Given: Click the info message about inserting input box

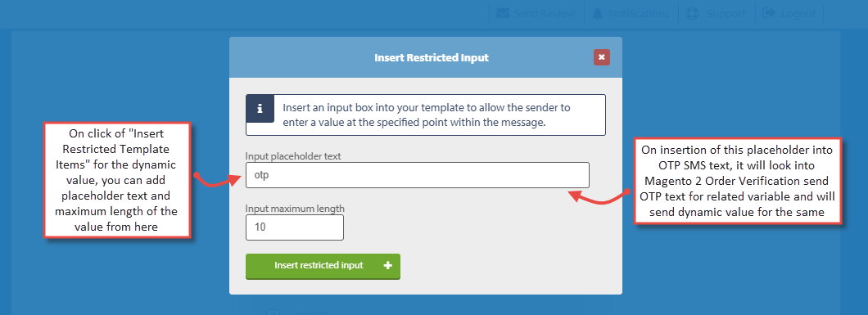Looking at the screenshot, I should 427,115.
